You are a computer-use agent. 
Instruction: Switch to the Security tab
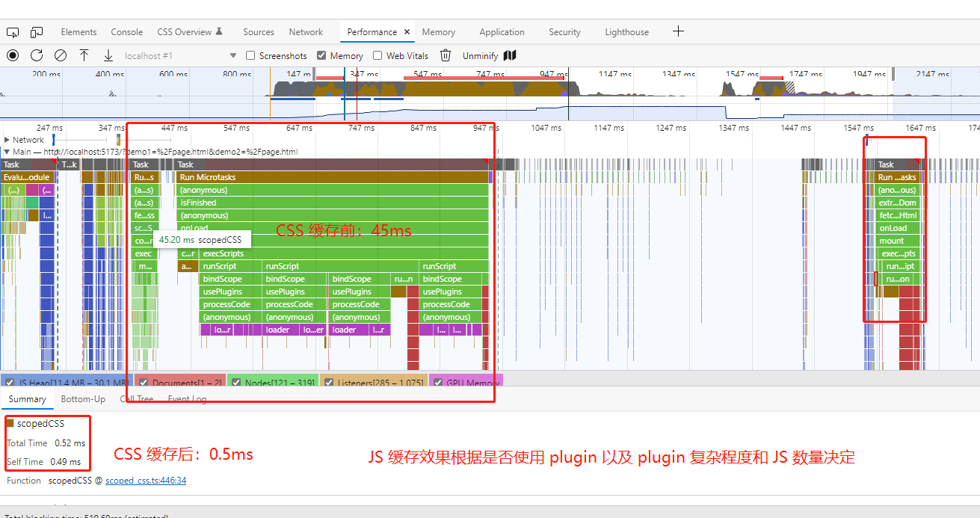click(564, 32)
